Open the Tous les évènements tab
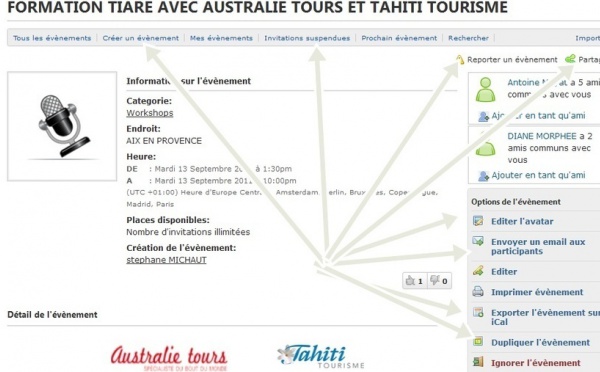Screen dimensions: 600x372 [52, 38]
